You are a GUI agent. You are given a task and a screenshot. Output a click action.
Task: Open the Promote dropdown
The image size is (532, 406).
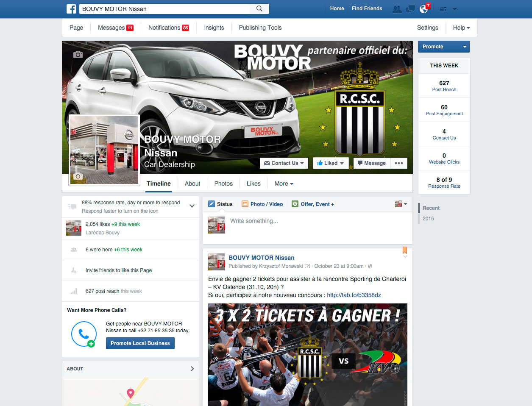tap(443, 47)
